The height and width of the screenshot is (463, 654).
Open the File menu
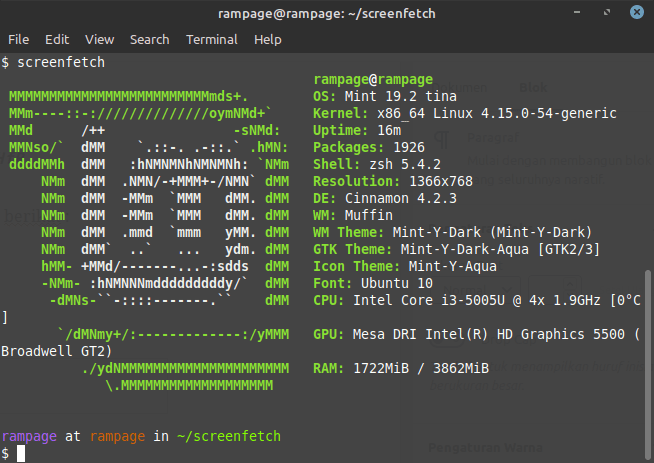[x=18, y=40]
